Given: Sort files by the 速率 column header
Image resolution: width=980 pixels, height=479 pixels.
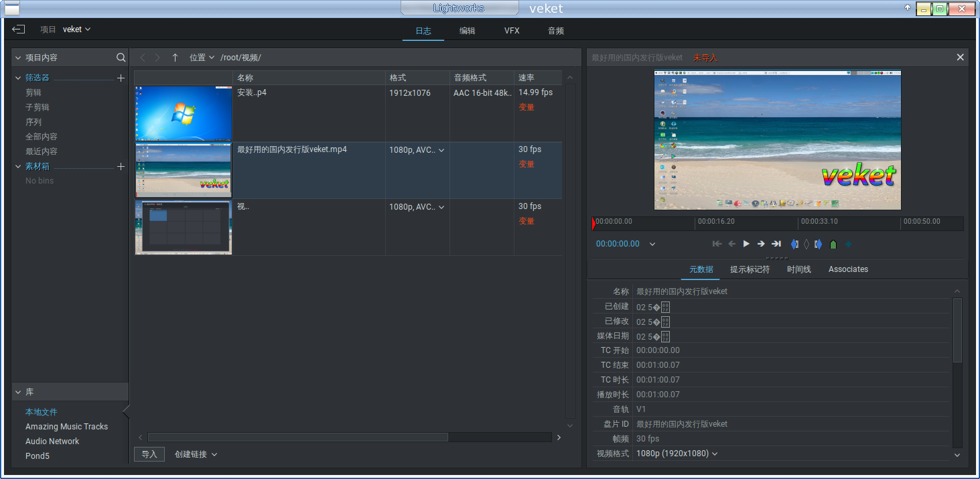Looking at the screenshot, I should pos(538,78).
